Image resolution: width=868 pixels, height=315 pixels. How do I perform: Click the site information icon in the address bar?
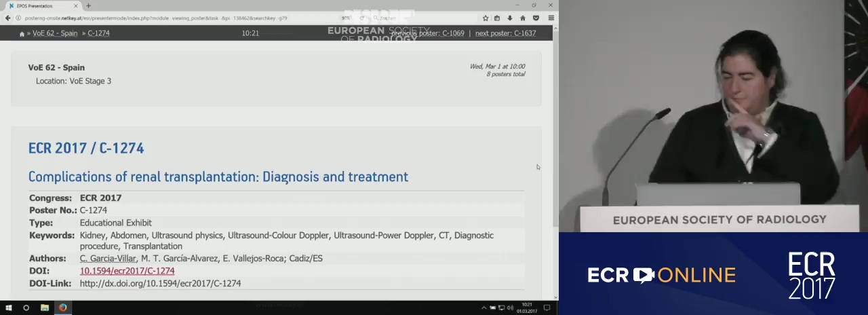point(18,18)
